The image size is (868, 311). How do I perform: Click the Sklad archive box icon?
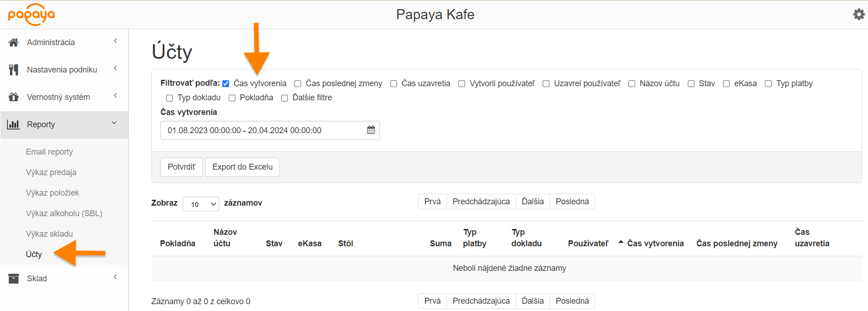(x=14, y=279)
